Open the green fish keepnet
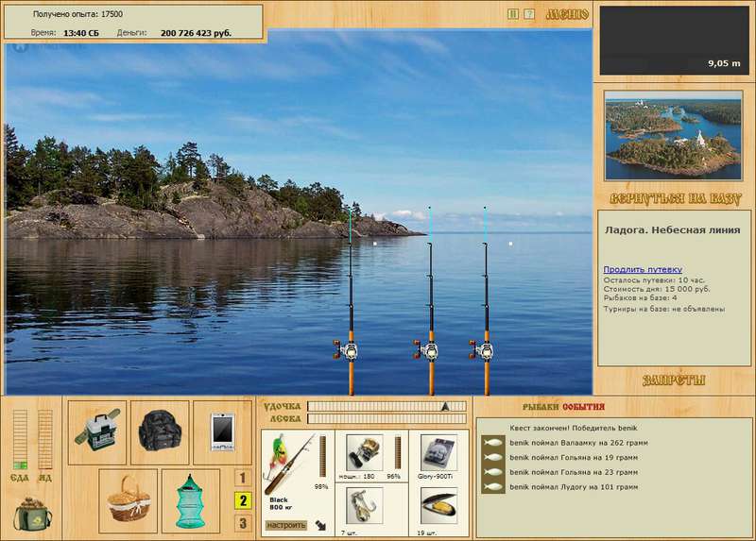The width and height of the screenshot is (756, 541). 191,500
